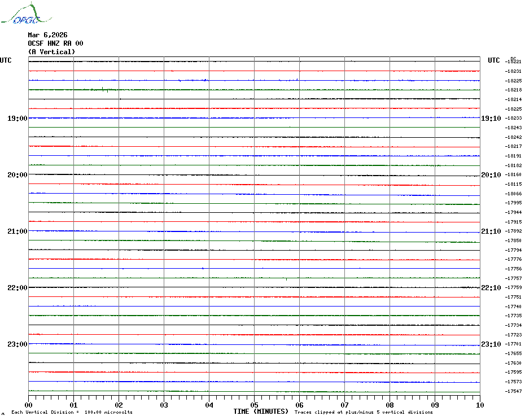Click the DC offset value -17595
The height and width of the screenshot is (420, 525).
point(513,372)
